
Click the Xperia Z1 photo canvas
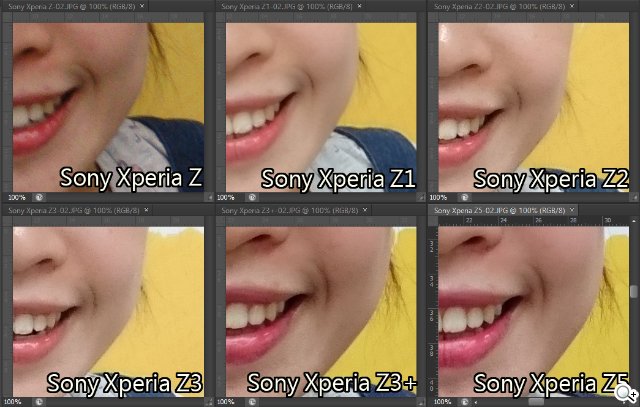321,107
